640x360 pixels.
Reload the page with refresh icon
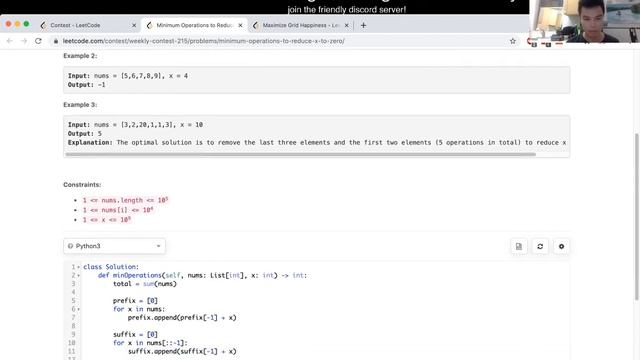click(38, 41)
